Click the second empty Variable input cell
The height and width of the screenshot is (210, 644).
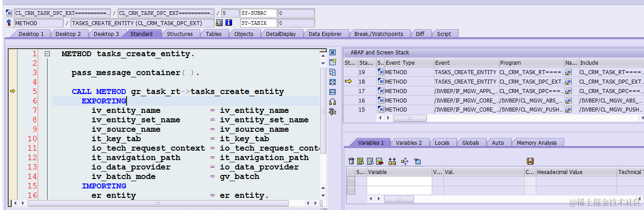[399, 190]
